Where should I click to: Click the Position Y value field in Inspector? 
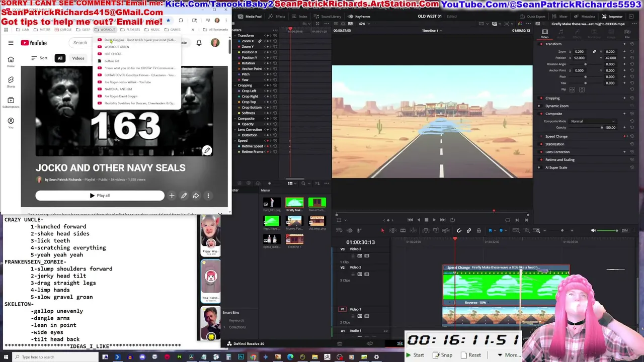pos(610,58)
